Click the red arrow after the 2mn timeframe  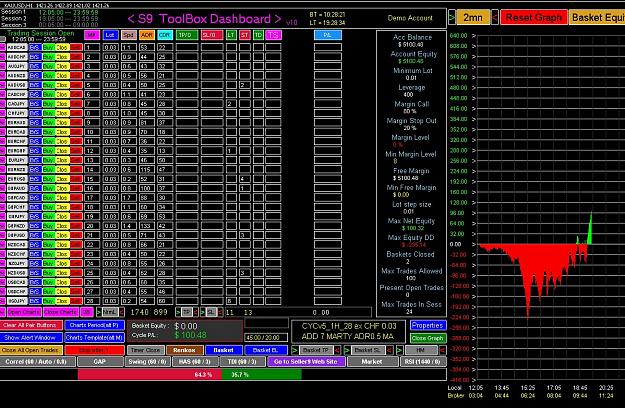495,17
